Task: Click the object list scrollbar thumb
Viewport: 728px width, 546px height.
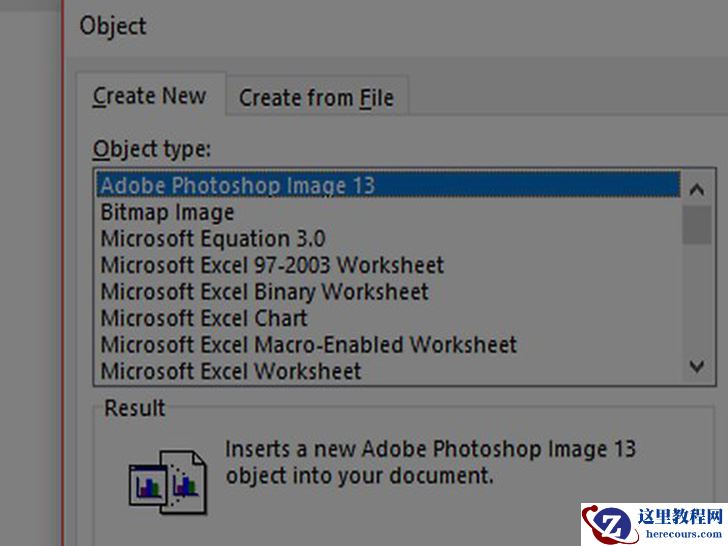Action: pyautogui.click(x=697, y=224)
